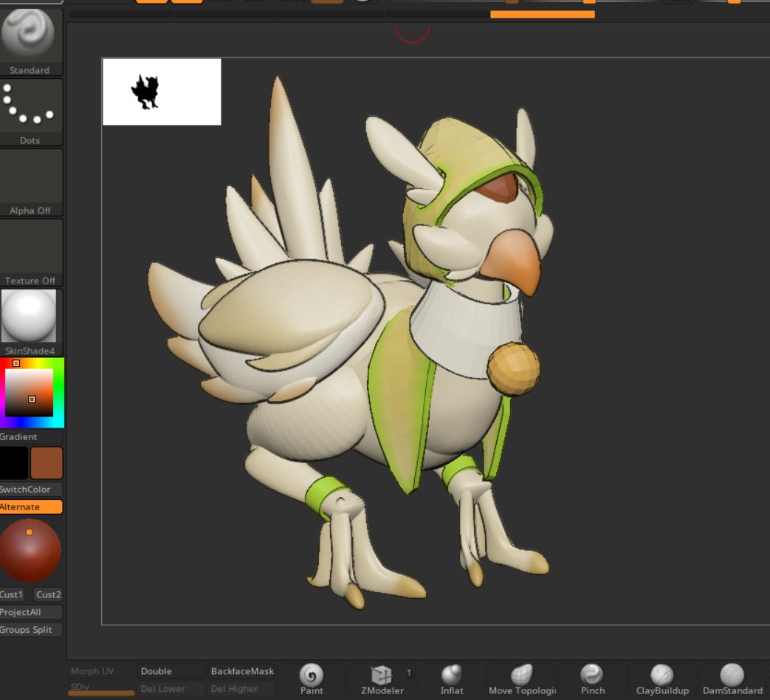Open the SkinShade4 material selector

pyautogui.click(x=30, y=322)
